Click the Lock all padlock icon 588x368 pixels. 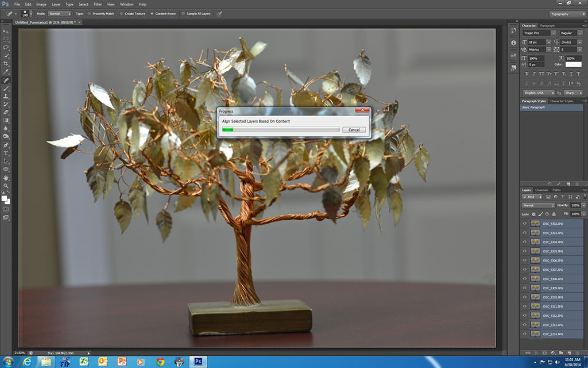(x=554, y=214)
